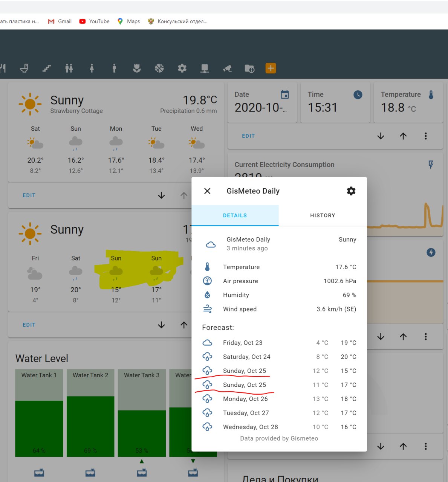Click the Current Electricity Consumption title
448x482 pixels.
click(x=284, y=165)
